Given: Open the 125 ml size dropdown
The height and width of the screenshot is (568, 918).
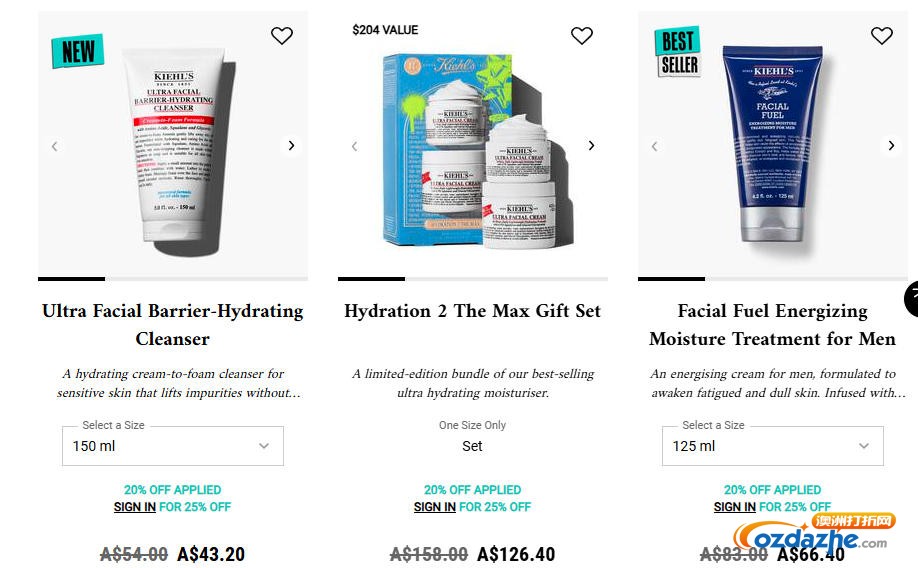Looking at the screenshot, I should [x=773, y=446].
